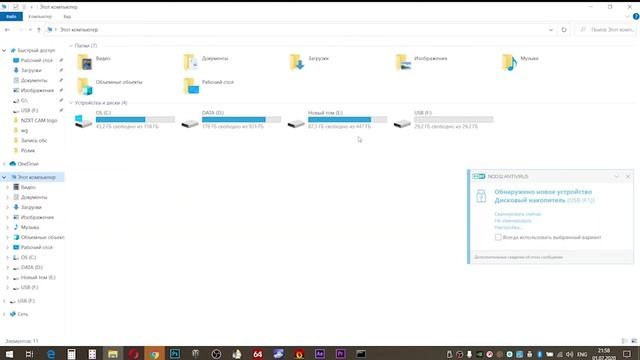Click 'Сканировать сейчас' in ESET notification
640x360 pixels.
(518, 214)
